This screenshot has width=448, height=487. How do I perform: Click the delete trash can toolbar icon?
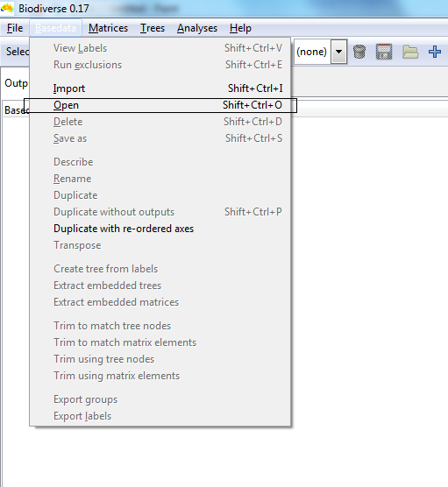[x=359, y=52]
